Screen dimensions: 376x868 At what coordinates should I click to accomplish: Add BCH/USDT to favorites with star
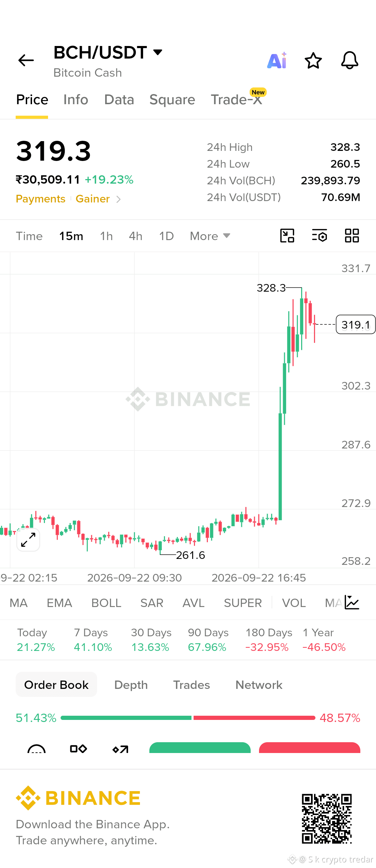[313, 61]
